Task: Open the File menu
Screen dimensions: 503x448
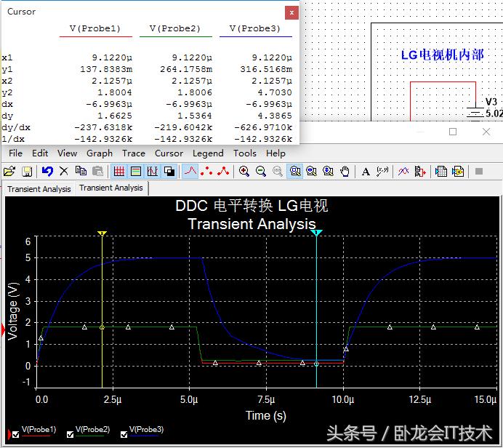Action: click(x=15, y=153)
